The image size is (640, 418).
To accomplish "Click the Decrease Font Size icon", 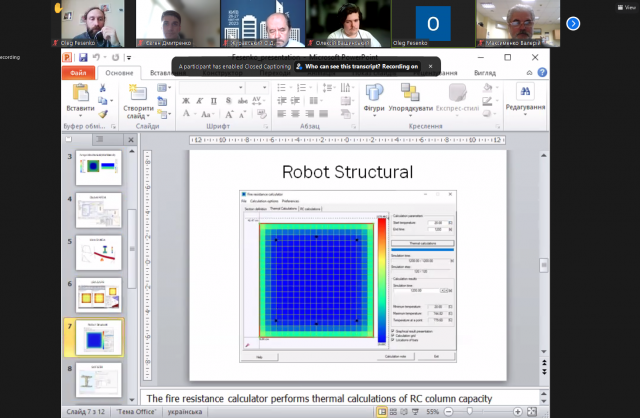I will 242,115.
